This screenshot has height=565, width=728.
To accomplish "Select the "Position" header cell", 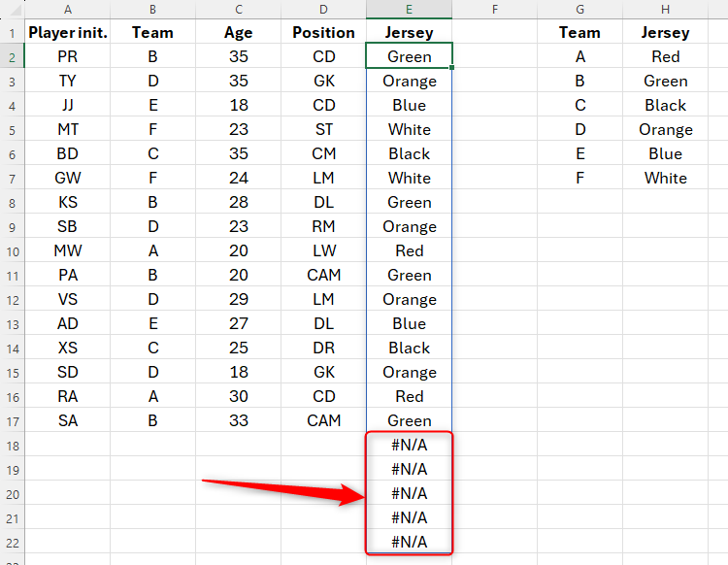I will (323, 32).
